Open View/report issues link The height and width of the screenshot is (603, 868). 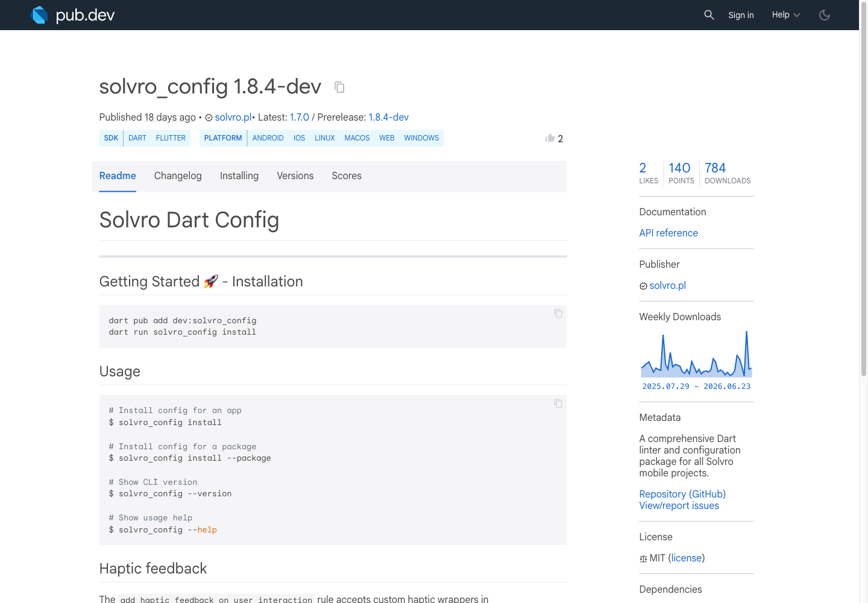[679, 506]
